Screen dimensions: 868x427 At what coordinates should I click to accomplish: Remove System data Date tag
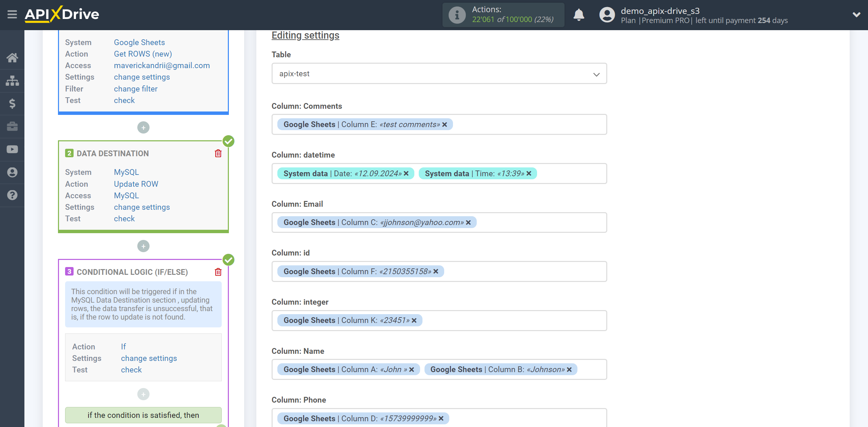(406, 174)
